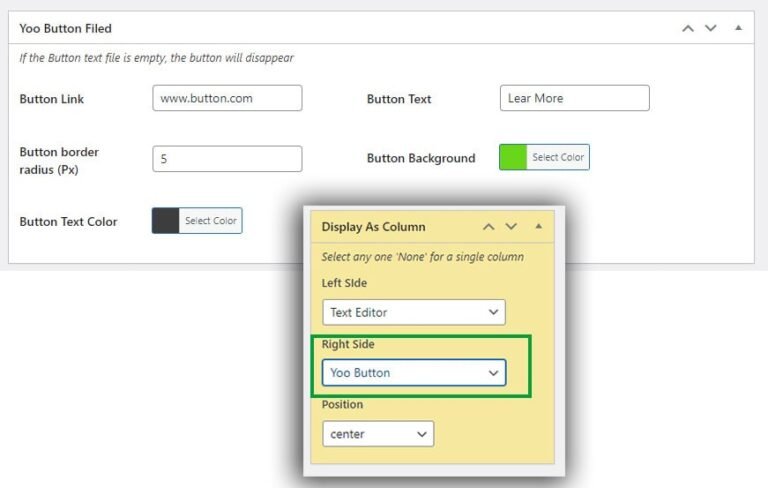Click the Button Text label
768x488 pixels.
(399, 99)
